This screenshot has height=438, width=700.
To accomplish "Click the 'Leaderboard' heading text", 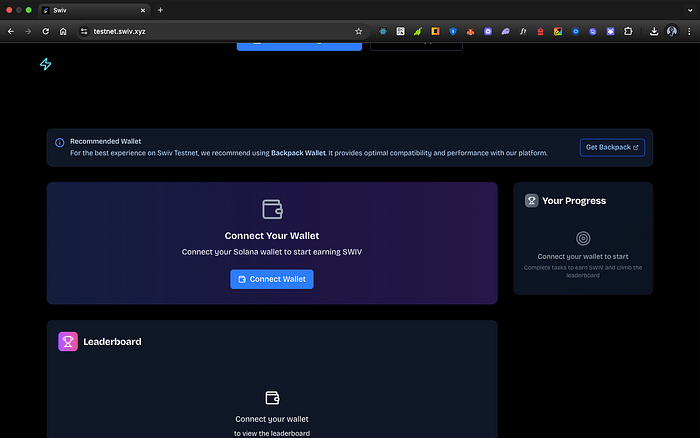I will [x=112, y=342].
